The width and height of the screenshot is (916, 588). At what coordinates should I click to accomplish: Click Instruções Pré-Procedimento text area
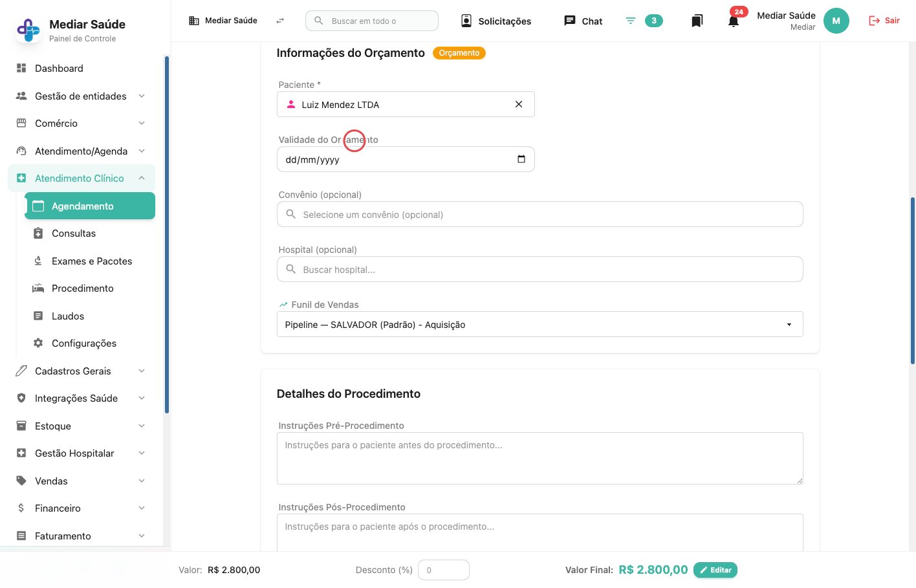[x=540, y=458]
